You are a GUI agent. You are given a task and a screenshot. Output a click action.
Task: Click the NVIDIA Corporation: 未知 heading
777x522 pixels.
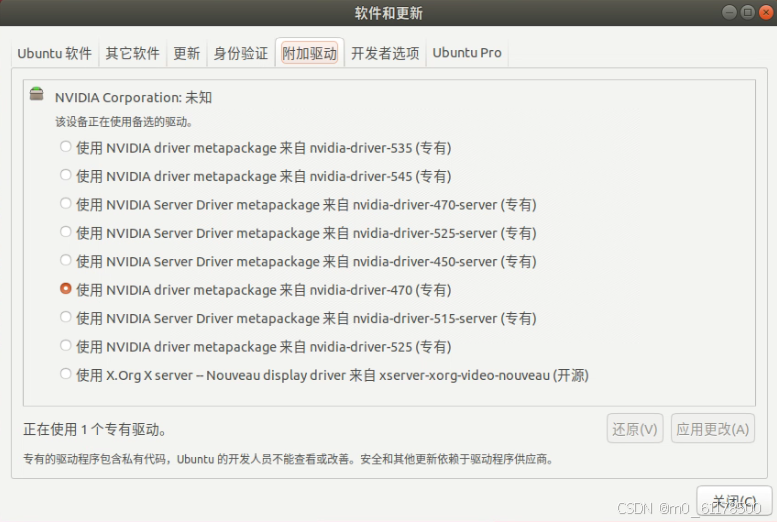[x=133, y=98]
